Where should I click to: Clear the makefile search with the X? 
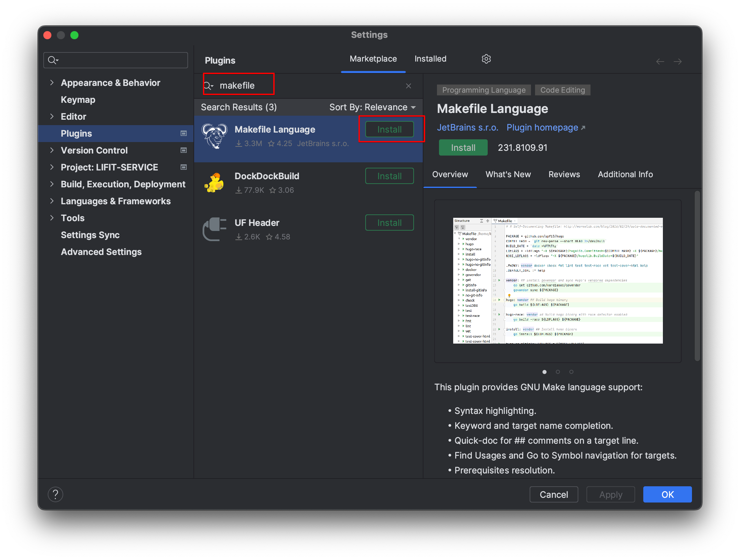tap(409, 86)
